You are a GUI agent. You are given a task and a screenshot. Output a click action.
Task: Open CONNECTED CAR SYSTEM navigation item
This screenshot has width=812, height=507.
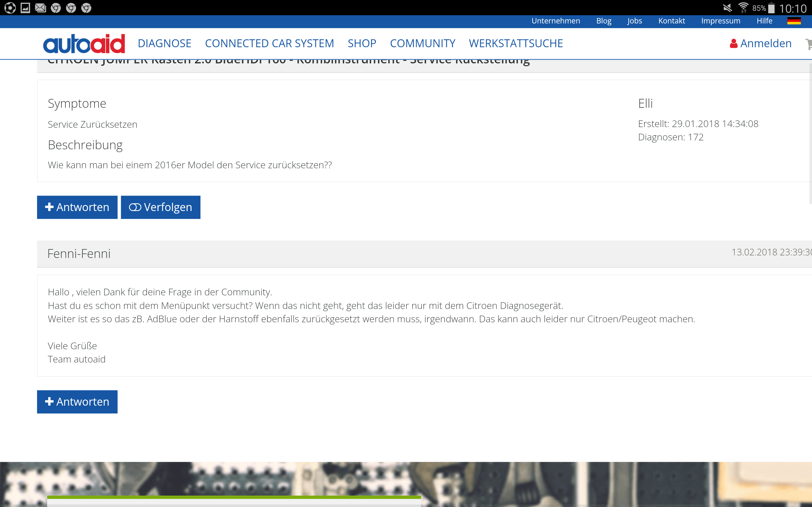point(269,44)
